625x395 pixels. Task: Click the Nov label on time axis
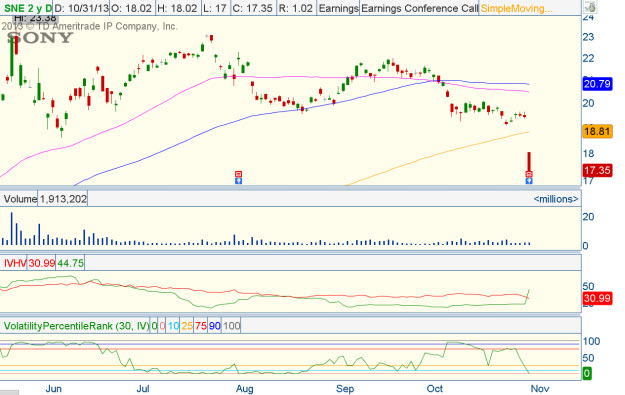click(540, 388)
